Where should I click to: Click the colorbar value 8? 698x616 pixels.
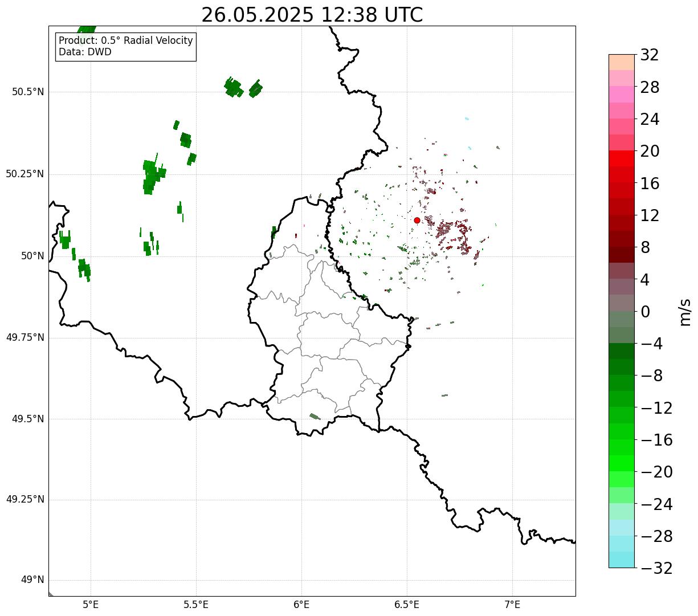[645, 248]
